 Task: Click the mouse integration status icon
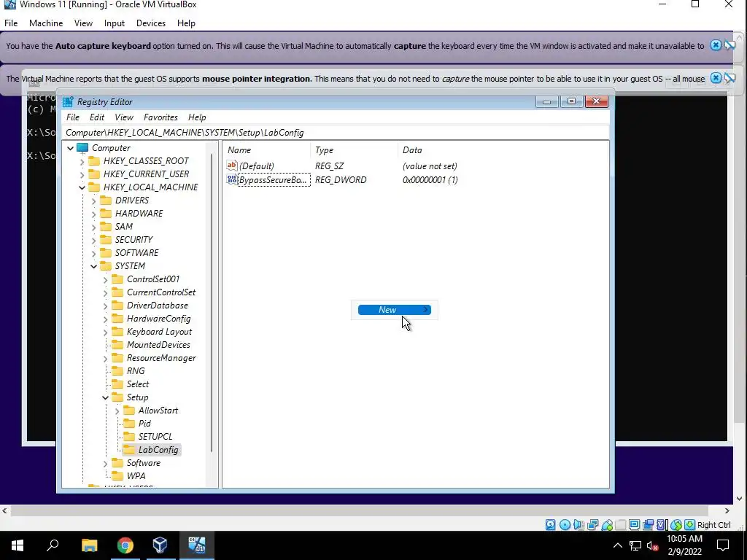[x=676, y=525]
